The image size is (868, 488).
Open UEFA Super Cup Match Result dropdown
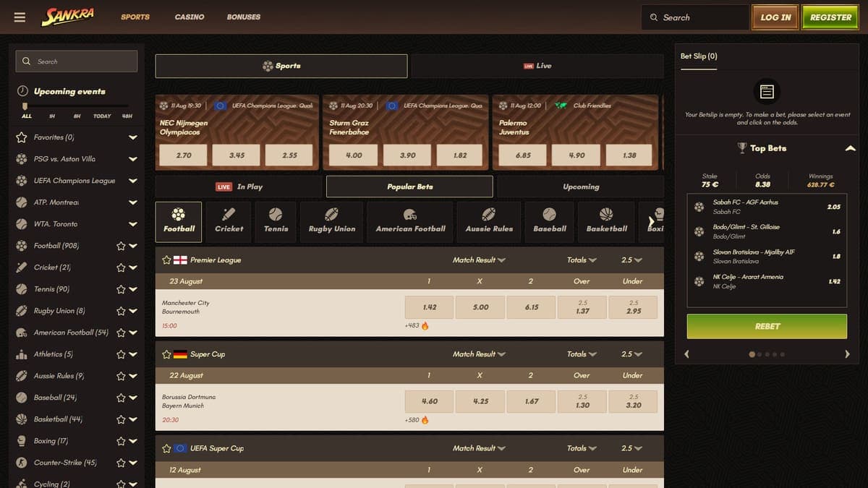(479, 448)
